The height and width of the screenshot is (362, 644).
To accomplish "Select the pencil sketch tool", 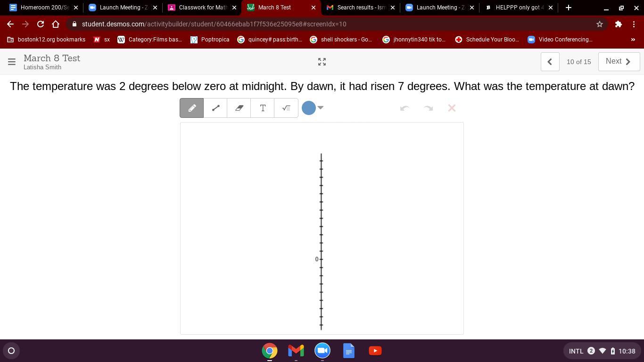I will coord(192,108).
